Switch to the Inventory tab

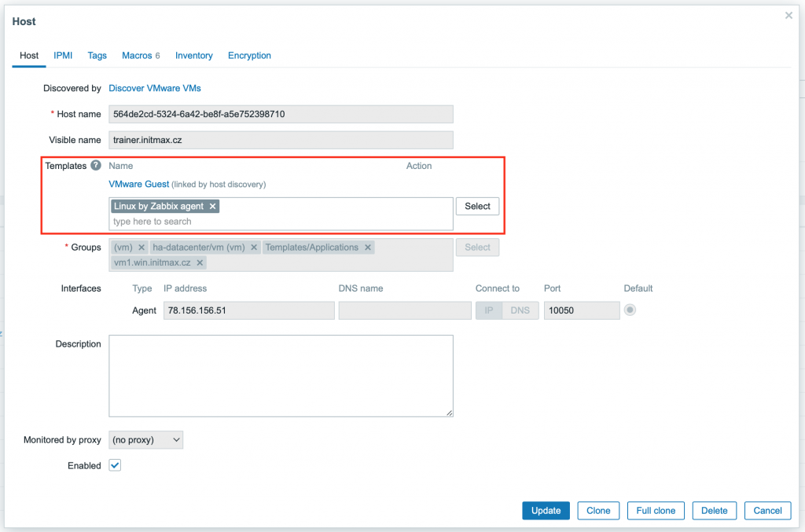click(x=193, y=56)
